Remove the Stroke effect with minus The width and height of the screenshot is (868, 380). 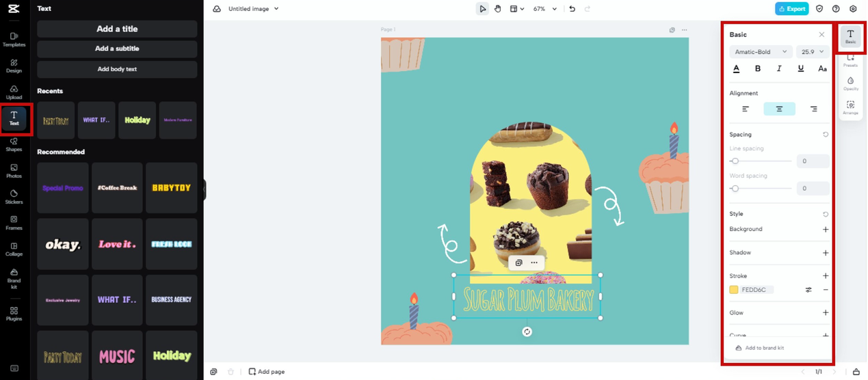pyautogui.click(x=826, y=290)
